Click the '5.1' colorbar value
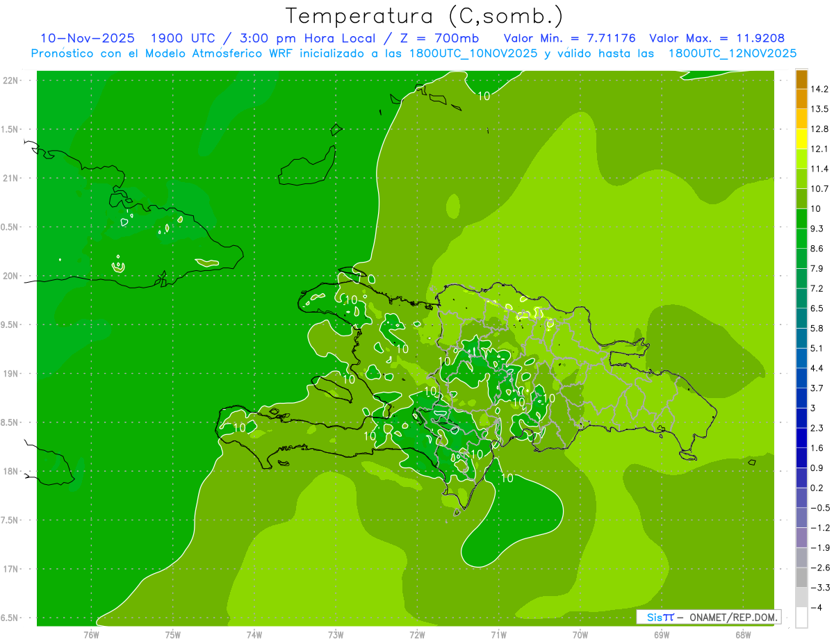 pyautogui.click(x=817, y=348)
